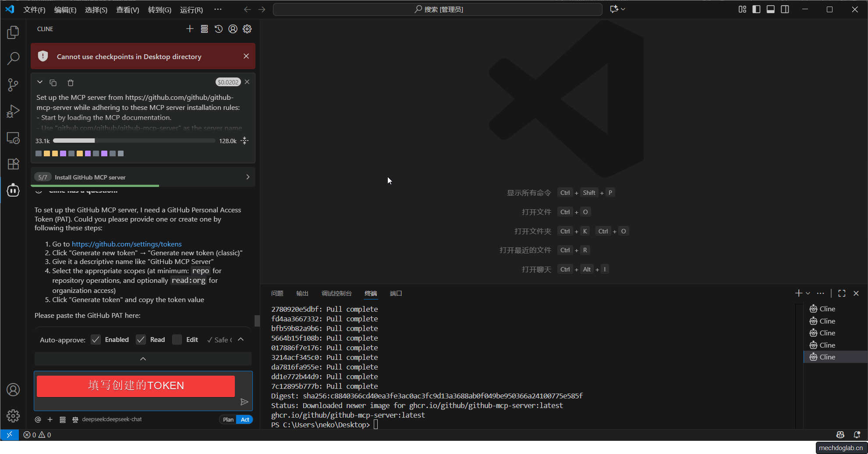Screen dimensions: 868x454
Task: Open Cline settings gear in panel header
Action: pos(247,29)
